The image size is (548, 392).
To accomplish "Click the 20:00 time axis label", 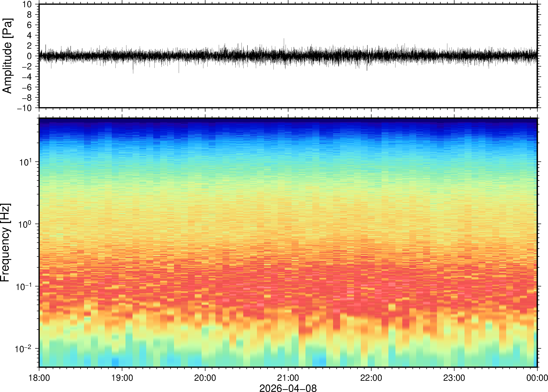I will [x=205, y=378].
